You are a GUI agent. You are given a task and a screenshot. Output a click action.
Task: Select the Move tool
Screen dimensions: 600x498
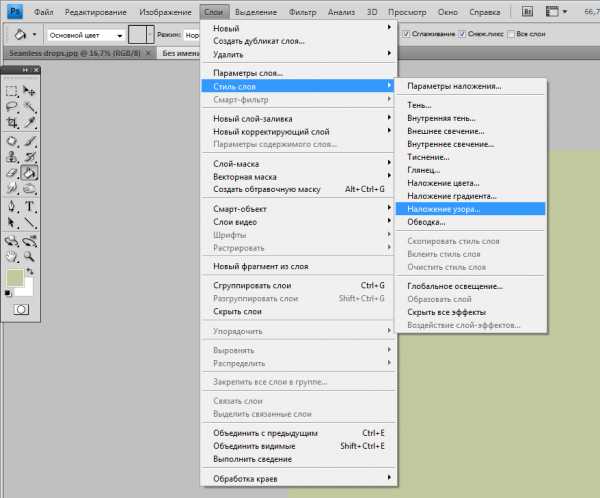tap(30, 88)
